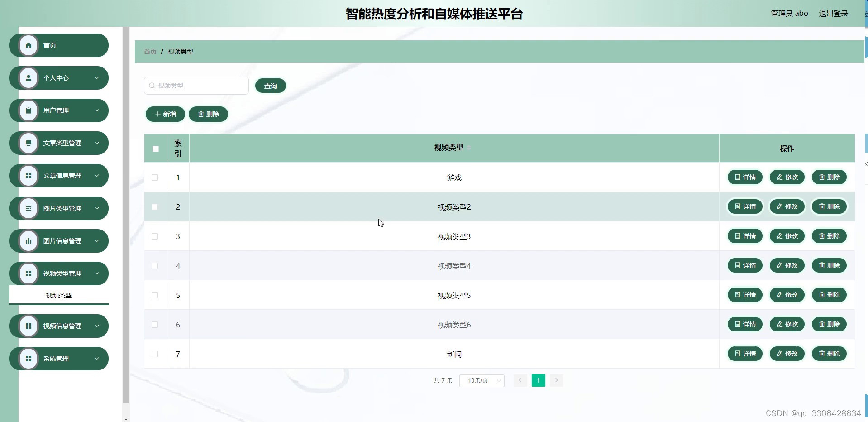Click page number 1 in pagination

point(539,380)
